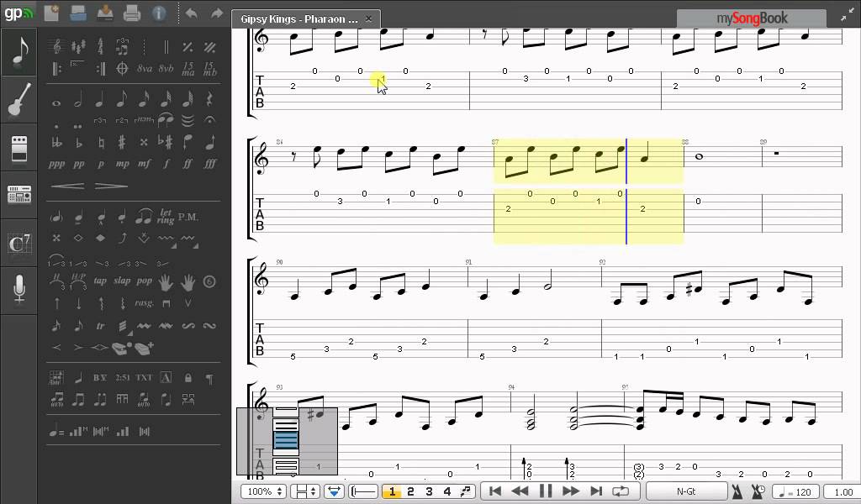This screenshot has width=861, height=504.
Task: Open the page layout view dropdown
Action: point(305,491)
